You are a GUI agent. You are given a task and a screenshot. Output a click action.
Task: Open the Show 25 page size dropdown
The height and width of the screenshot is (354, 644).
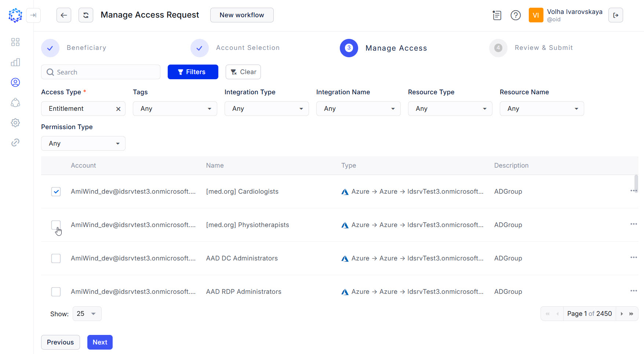click(87, 314)
